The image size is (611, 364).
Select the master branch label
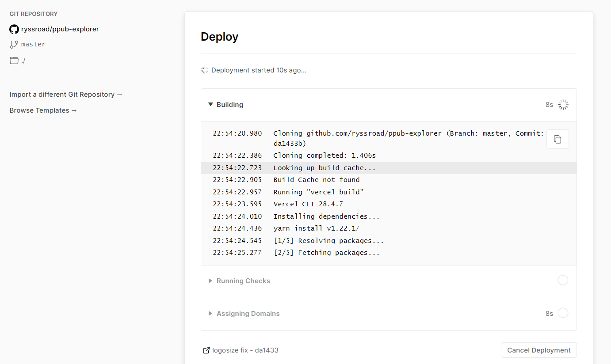pos(33,44)
